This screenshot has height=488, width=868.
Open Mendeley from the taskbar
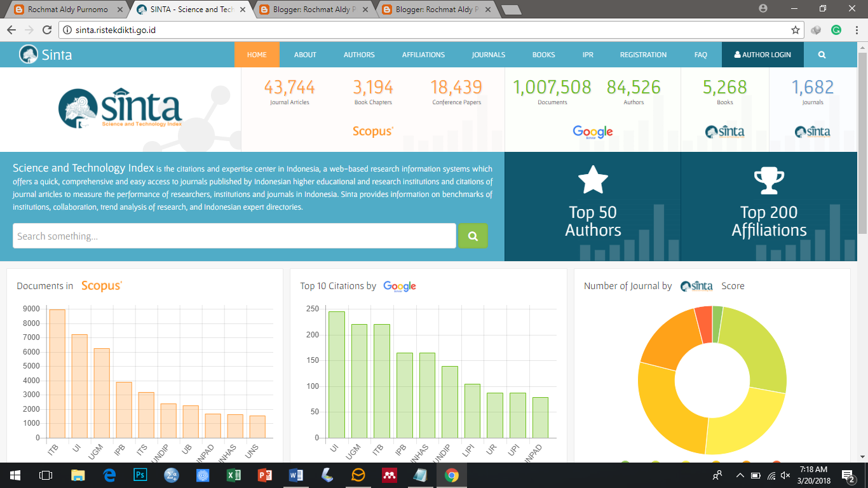(390, 475)
